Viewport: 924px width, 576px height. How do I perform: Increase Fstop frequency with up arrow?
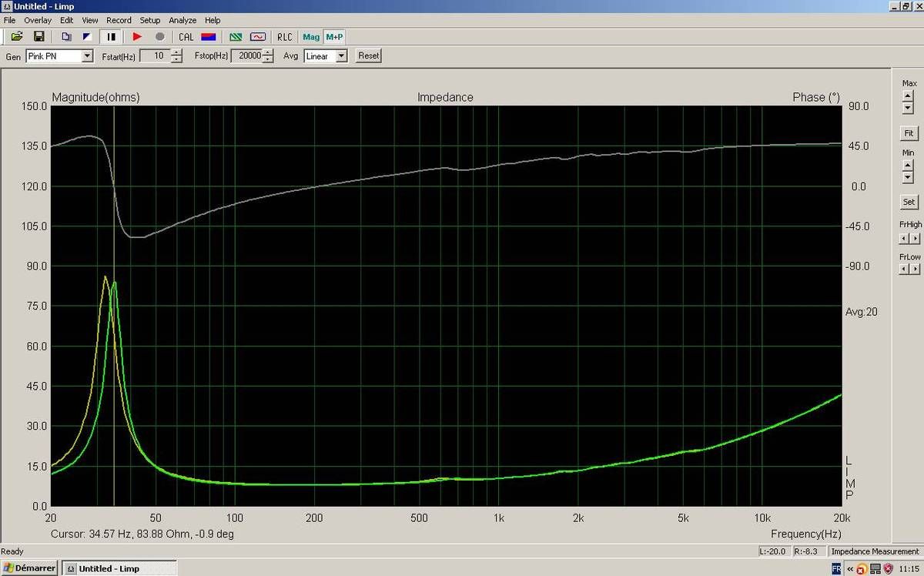pos(267,52)
